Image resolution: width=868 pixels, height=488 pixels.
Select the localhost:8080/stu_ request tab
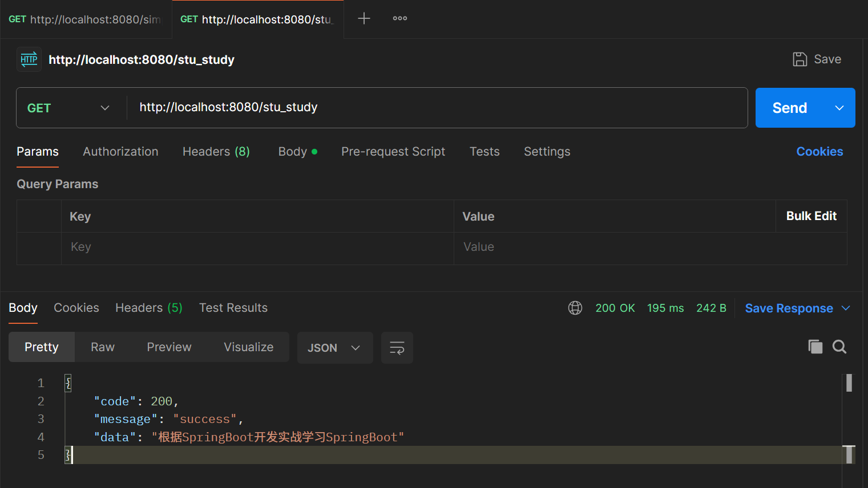258,19
